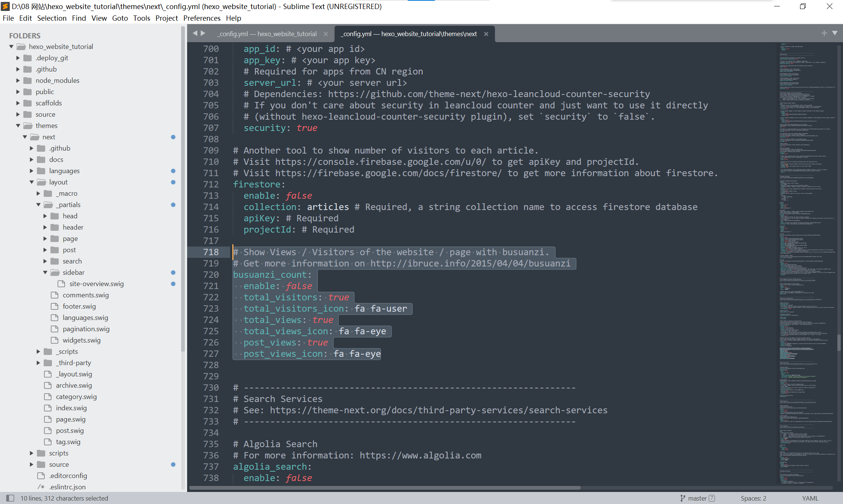Click the git branch master icon
This screenshot has width=843, height=504.
683,498
